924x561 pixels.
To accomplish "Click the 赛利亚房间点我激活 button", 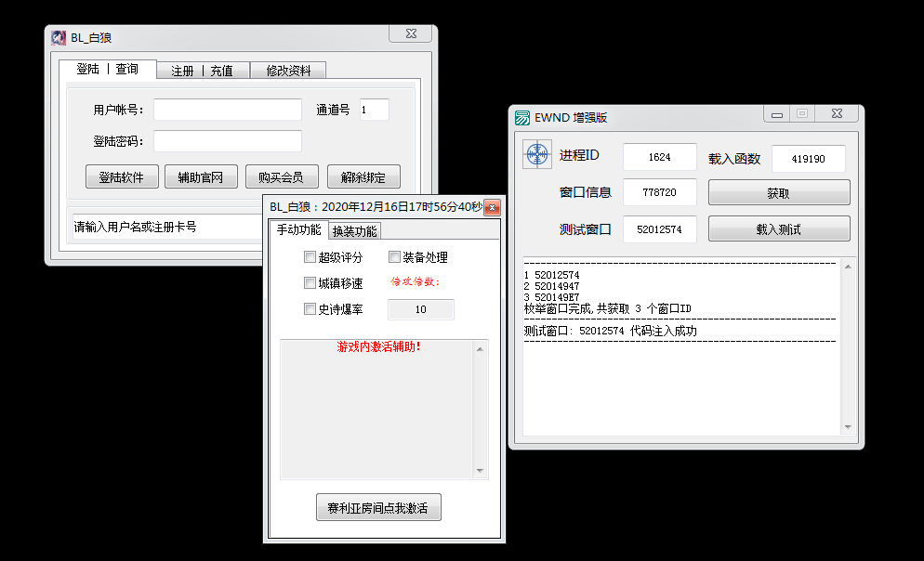I will click(377, 508).
